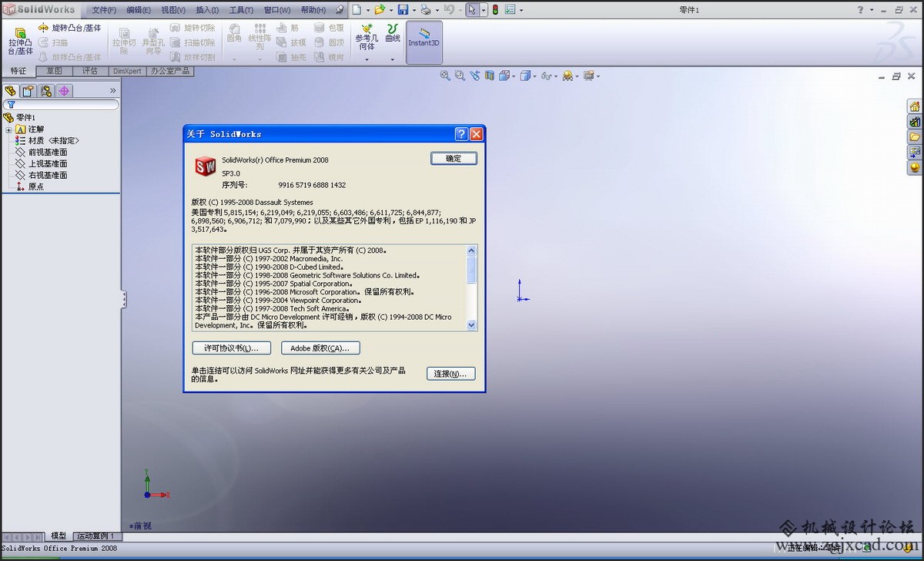Viewport: 924px width, 561px height.
Task: Open the Display Style dropdown arrow
Action: pos(534,76)
